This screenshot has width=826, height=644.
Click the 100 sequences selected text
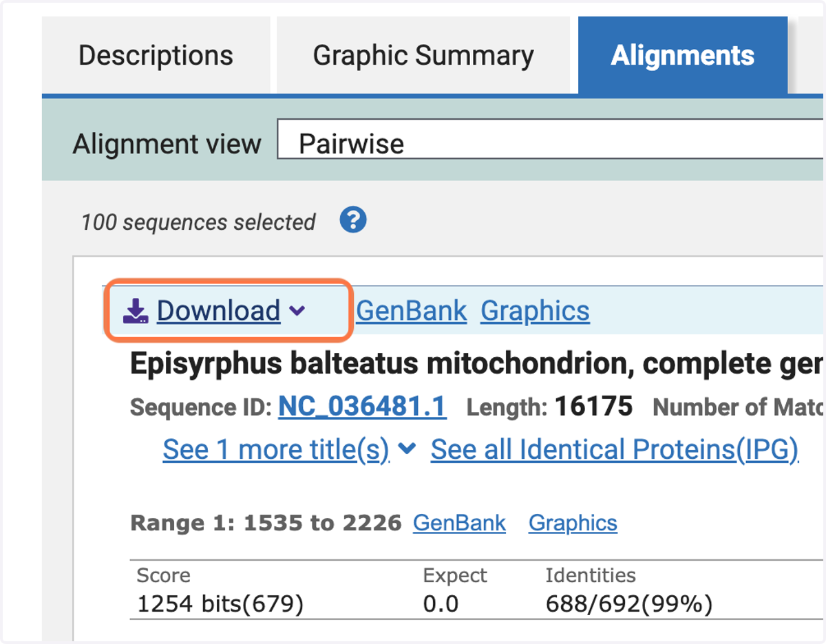pos(198,222)
